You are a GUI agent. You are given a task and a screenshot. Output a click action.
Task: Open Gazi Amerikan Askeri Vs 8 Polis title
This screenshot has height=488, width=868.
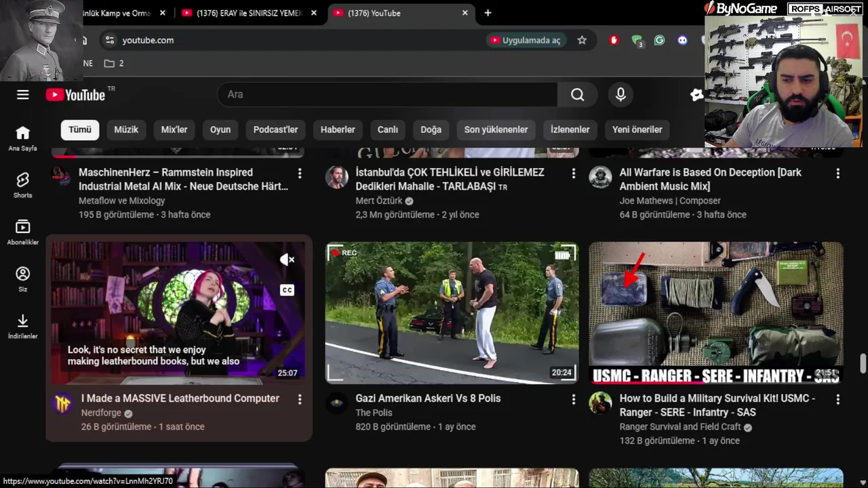click(x=428, y=399)
